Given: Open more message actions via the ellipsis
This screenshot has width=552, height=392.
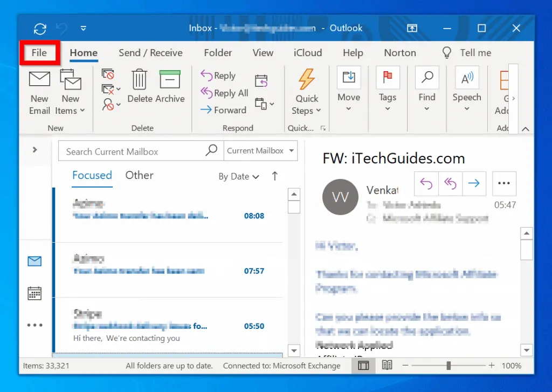Looking at the screenshot, I should (x=504, y=183).
